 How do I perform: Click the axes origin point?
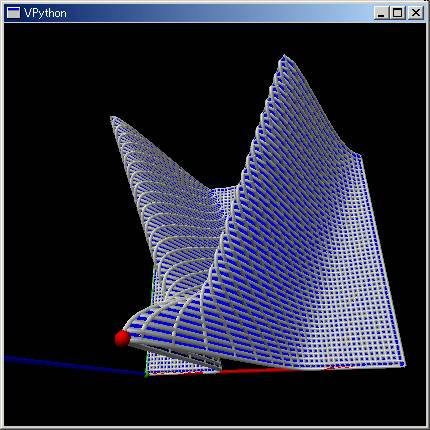click(146, 375)
